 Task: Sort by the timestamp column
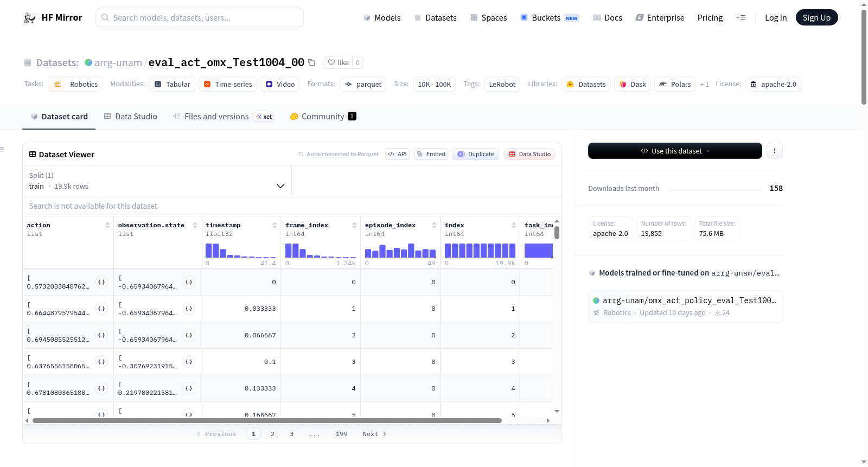[275, 225]
